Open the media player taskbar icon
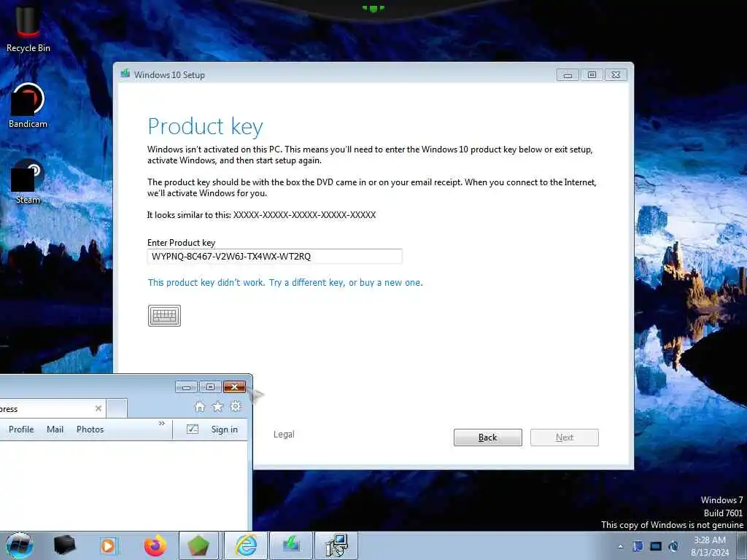 [109, 545]
